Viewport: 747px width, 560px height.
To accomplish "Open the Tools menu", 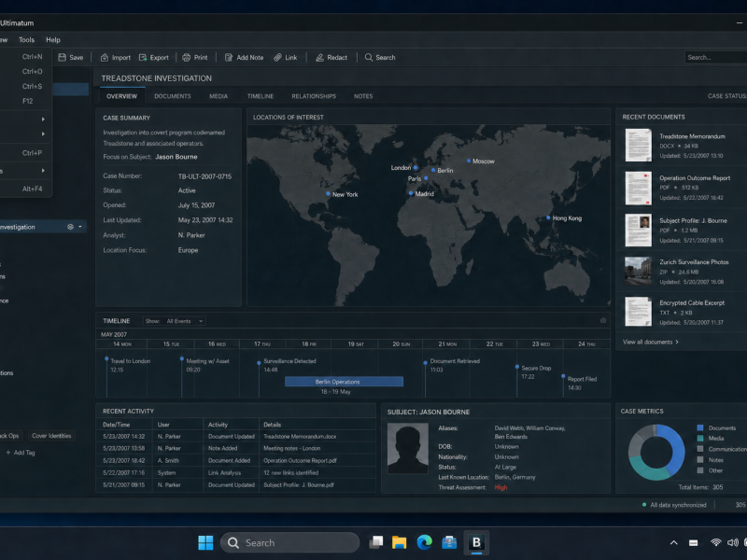I will (27, 40).
